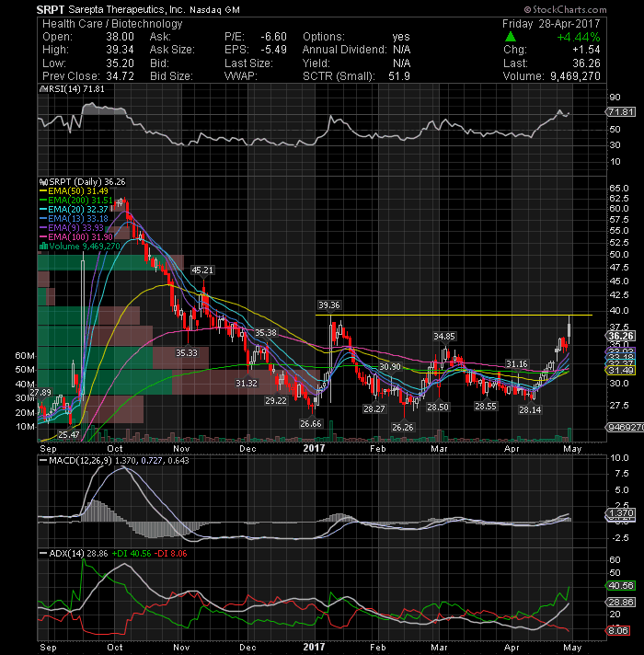Viewport: 644px width, 655px height.
Task: Click the EPS value -5.49
Action: 273,50
